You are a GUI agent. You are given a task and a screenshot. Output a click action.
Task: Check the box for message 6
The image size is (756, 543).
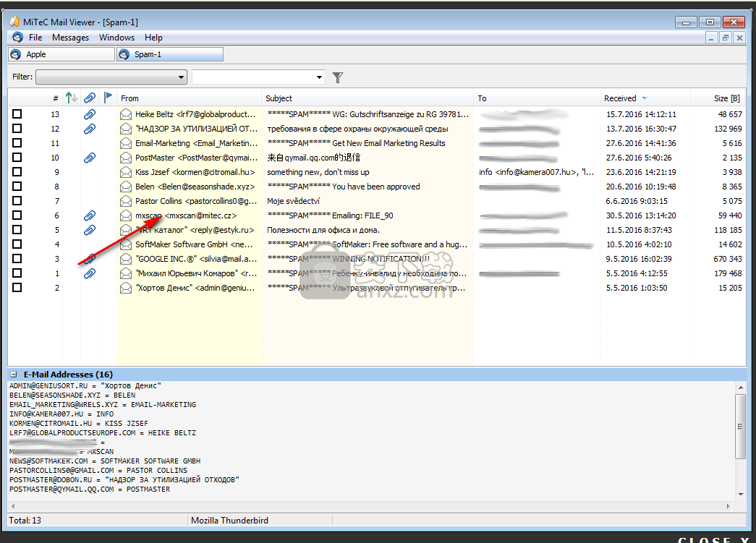17,215
